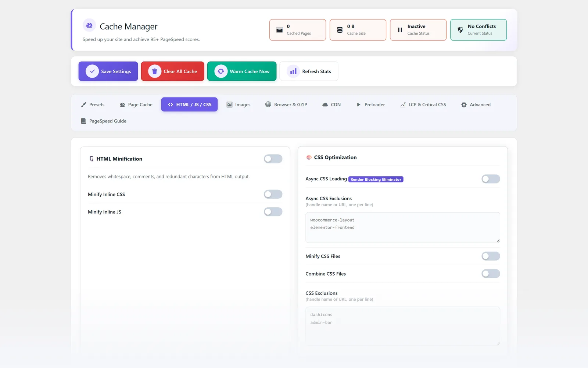Click the Cache Status pause icon
This screenshot has width=588, height=368.
400,30
